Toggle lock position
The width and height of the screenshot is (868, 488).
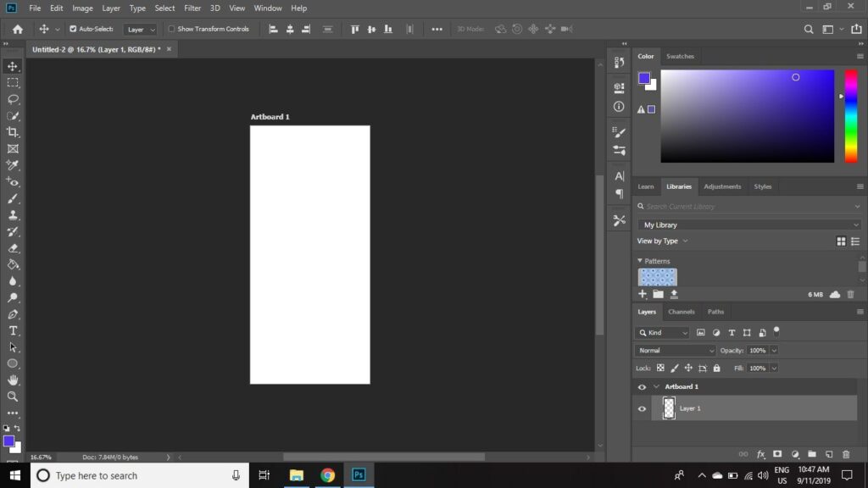click(x=688, y=368)
